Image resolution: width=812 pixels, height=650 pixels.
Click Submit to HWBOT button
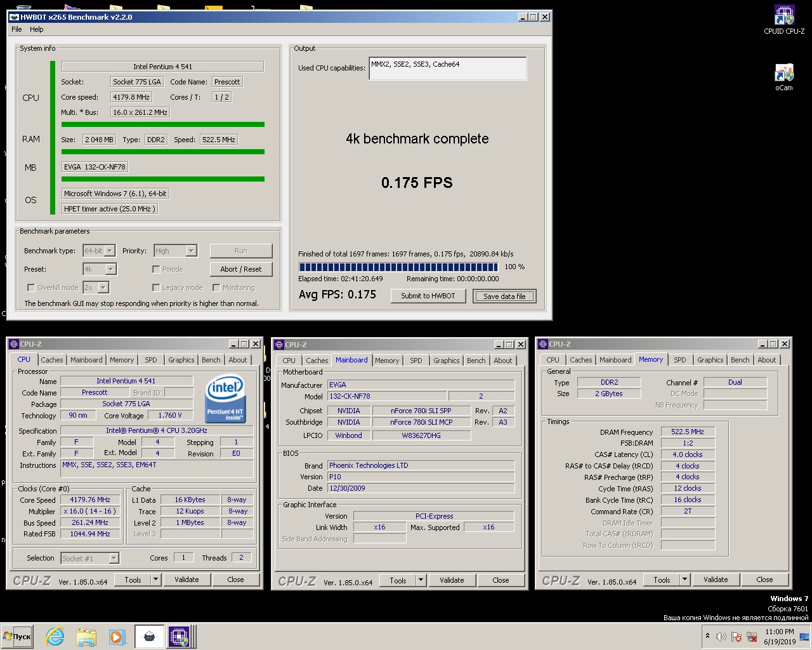point(428,296)
